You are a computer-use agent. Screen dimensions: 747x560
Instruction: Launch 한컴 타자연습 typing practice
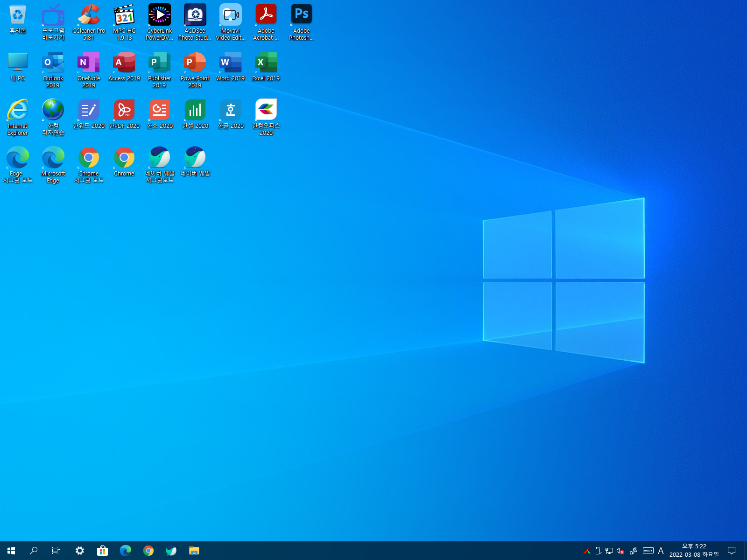pos(53,118)
